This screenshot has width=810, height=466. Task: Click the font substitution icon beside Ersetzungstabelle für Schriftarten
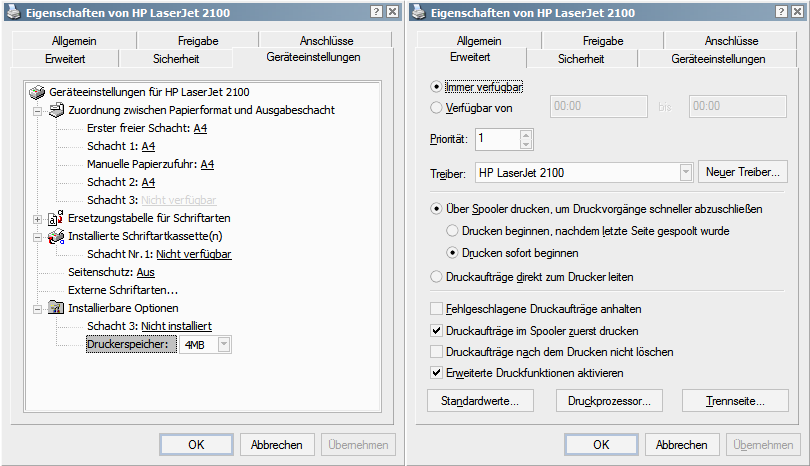pyautogui.click(x=56, y=218)
